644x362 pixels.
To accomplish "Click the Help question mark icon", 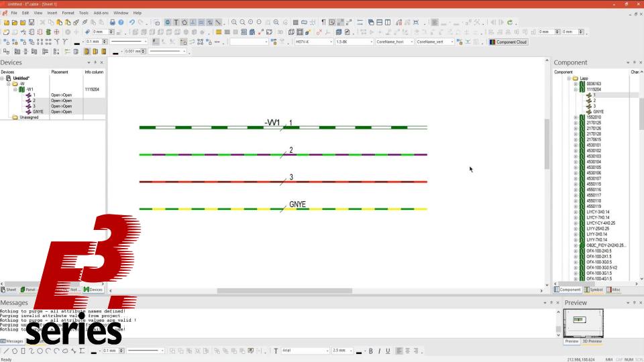I will (121, 22).
